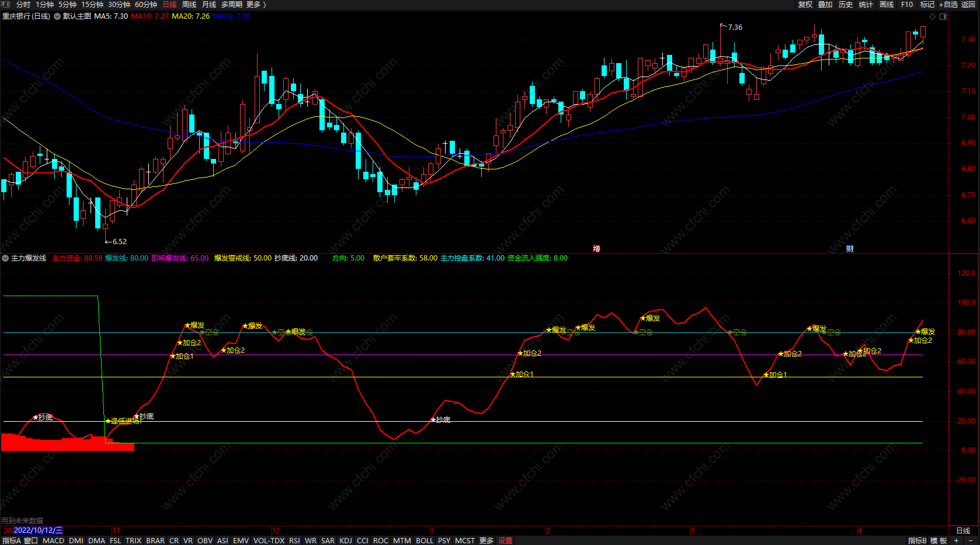980x545 pixels.
Task: Switch sub-chart to FSL indicator
Action: pos(116,541)
